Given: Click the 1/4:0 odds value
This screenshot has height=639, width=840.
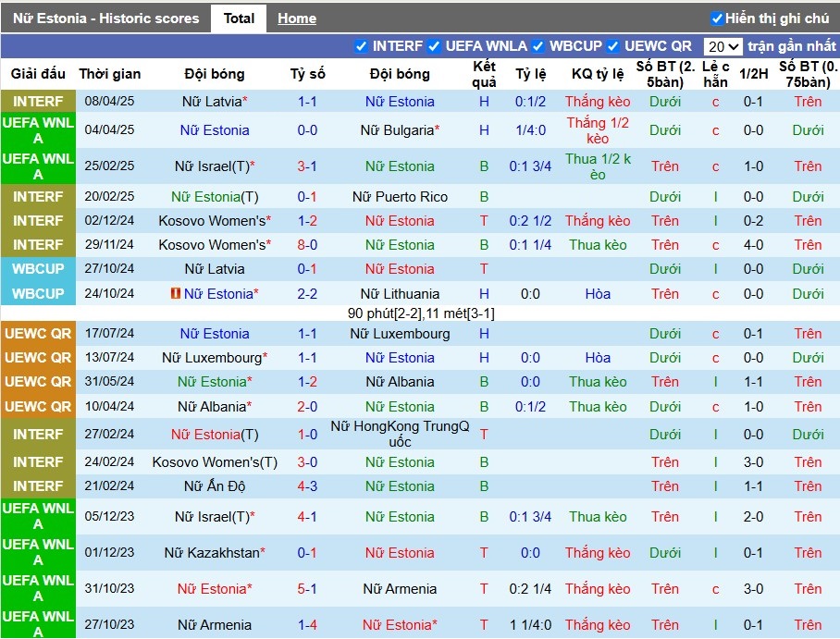Looking at the screenshot, I should pos(530,130).
